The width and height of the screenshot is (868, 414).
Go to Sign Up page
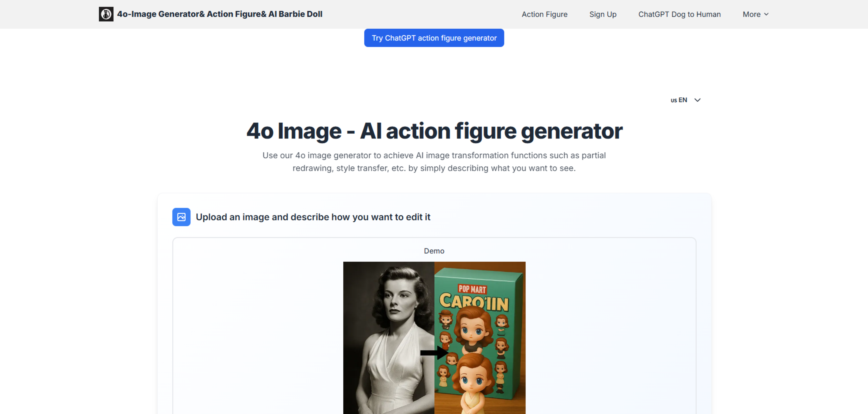tap(603, 14)
